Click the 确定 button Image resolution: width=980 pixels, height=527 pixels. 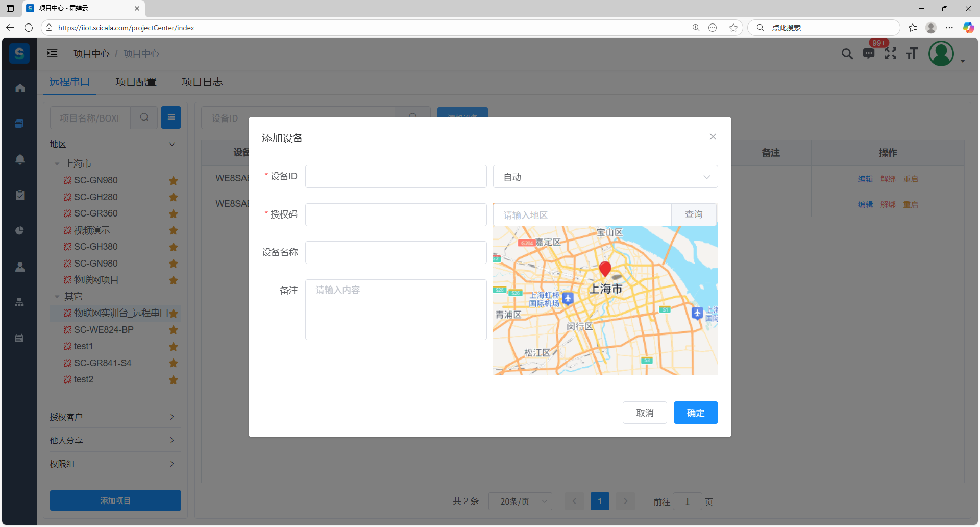coord(695,413)
